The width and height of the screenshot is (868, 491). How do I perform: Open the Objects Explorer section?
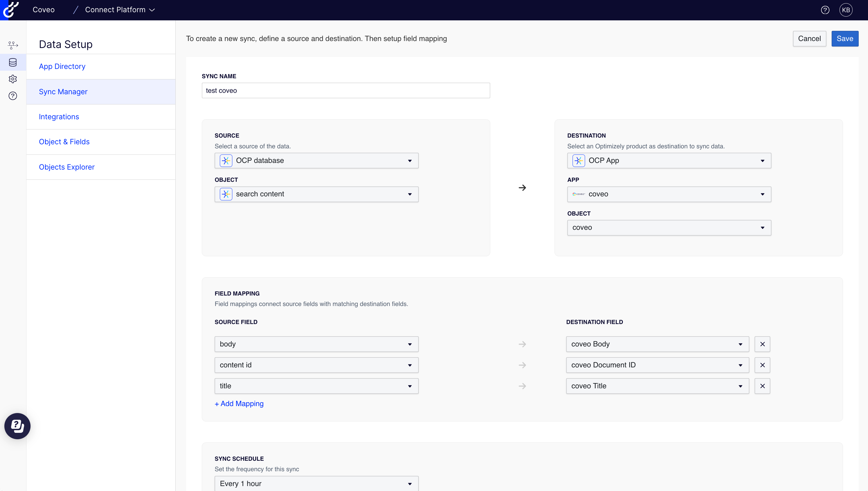pyautogui.click(x=66, y=167)
